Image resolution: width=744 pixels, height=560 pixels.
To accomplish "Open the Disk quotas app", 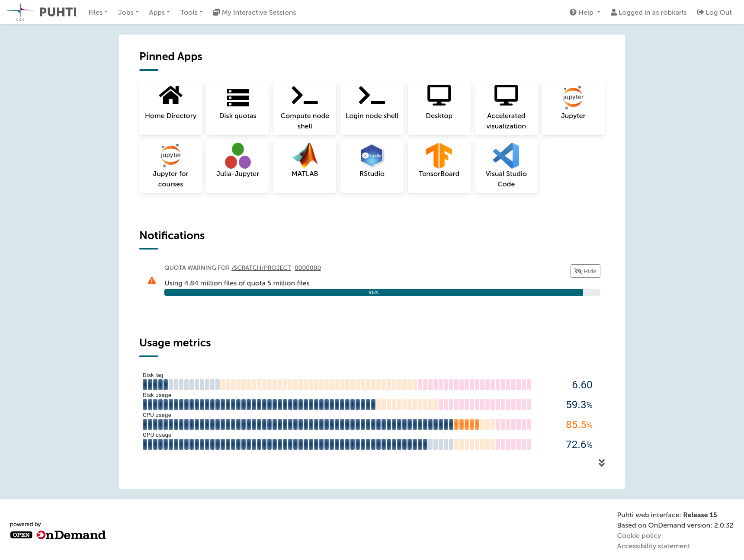I will tap(237, 108).
